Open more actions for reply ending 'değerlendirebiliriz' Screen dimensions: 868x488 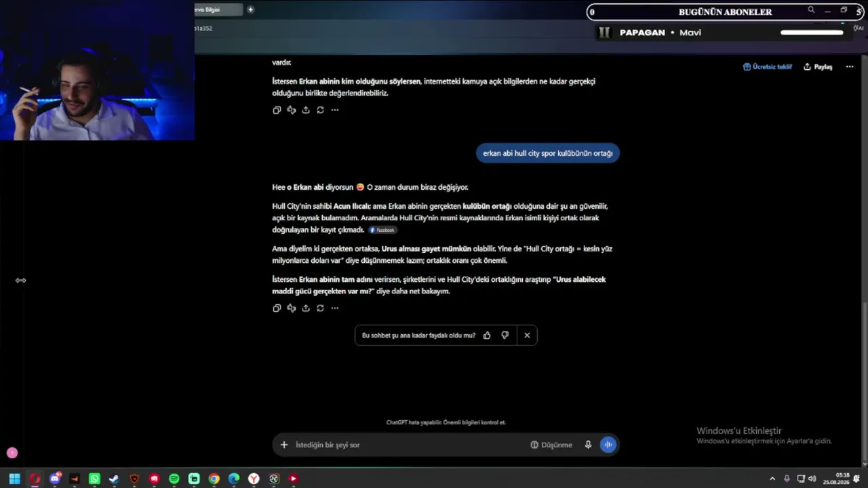[335, 110]
